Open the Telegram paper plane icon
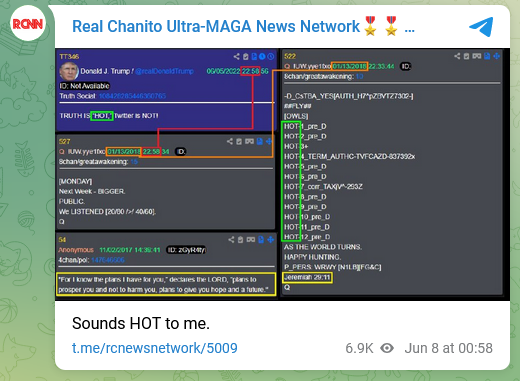520x381 pixels. point(481,27)
